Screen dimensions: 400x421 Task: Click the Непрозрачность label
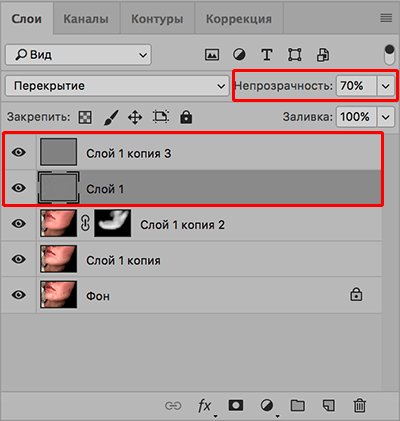pos(284,86)
